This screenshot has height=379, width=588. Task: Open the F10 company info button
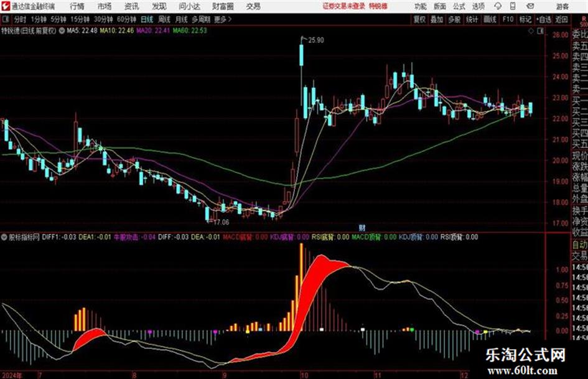508,19
